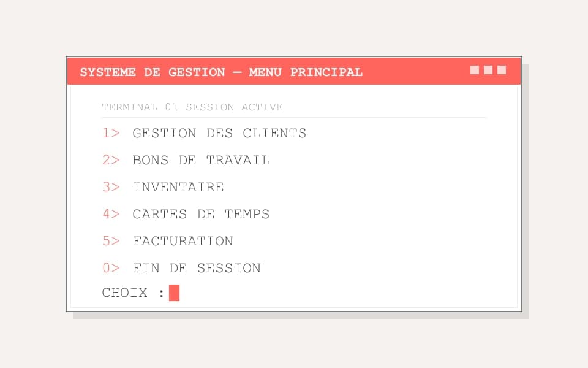
Task: Click the 3> prompt marker
Action: point(111,187)
